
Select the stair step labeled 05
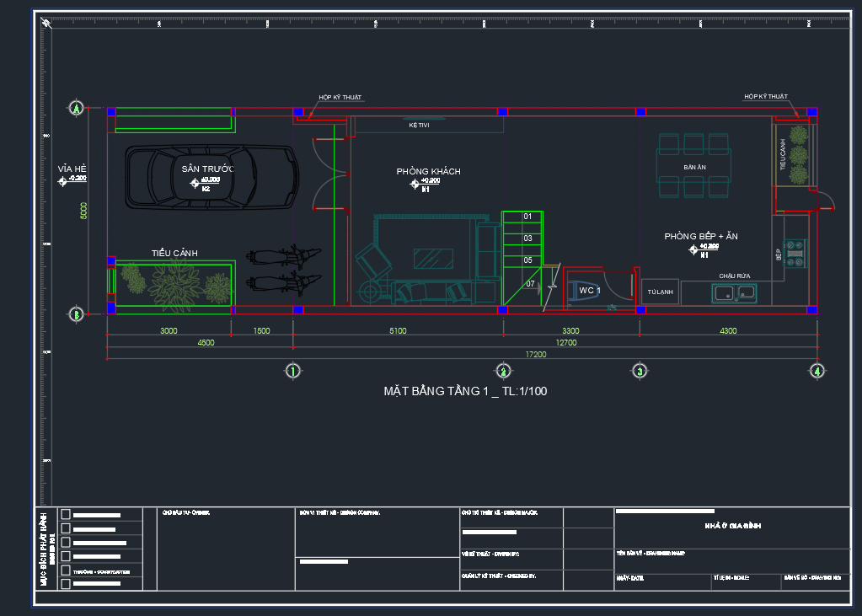(x=527, y=260)
